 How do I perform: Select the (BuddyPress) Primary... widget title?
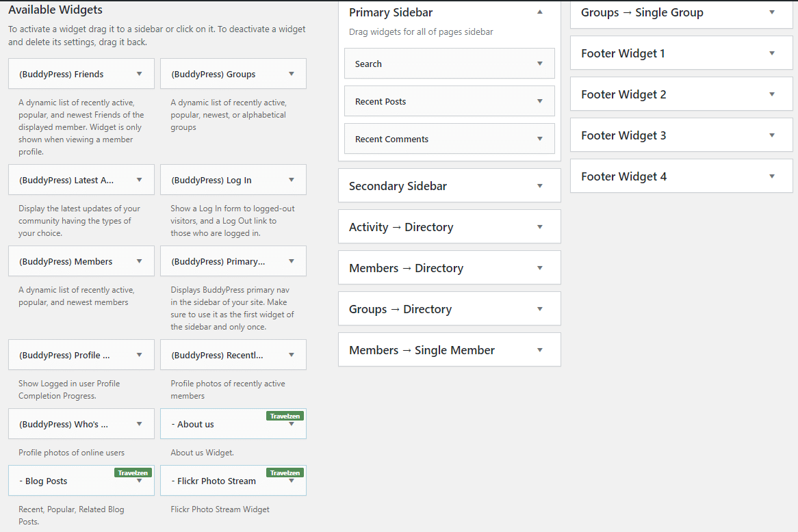click(218, 261)
